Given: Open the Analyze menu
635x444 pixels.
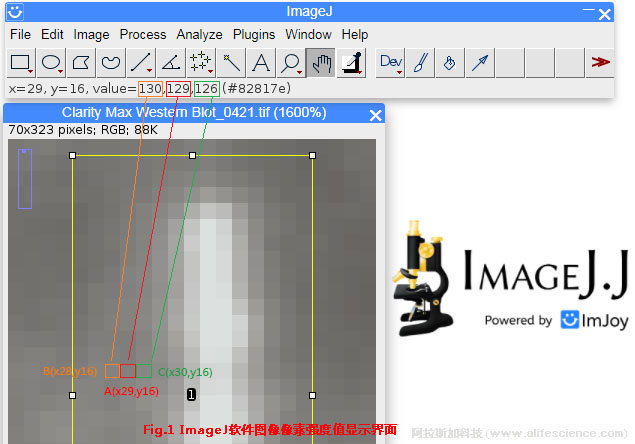Looking at the screenshot, I should click(x=199, y=34).
